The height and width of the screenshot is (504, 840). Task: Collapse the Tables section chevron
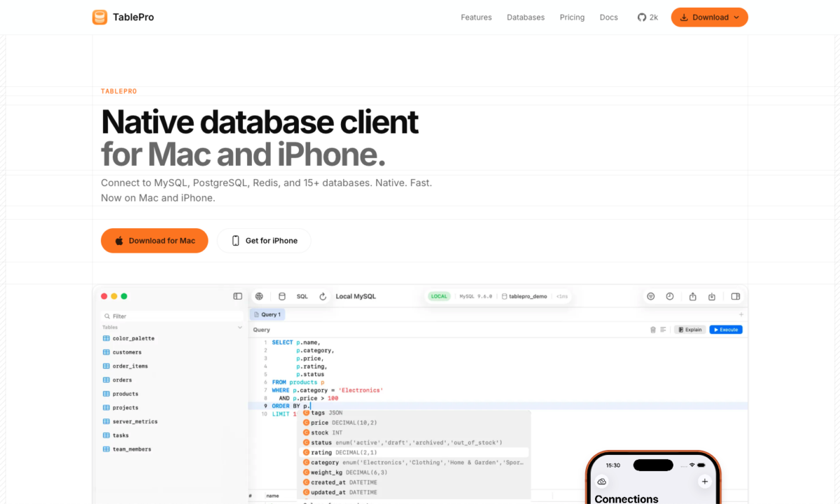tap(240, 327)
